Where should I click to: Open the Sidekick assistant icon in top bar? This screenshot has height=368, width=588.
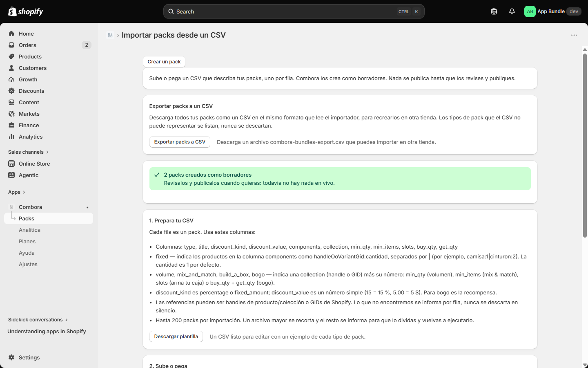(494, 11)
